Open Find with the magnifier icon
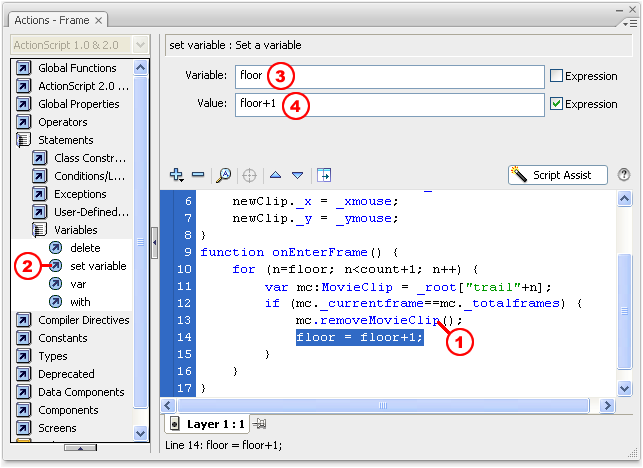 tap(225, 175)
